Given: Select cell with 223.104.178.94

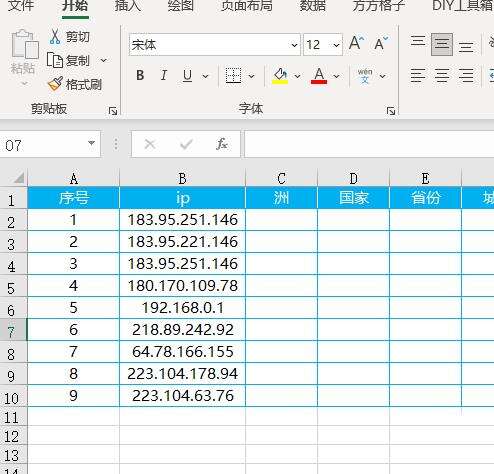Looking at the screenshot, I should [182, 374].
